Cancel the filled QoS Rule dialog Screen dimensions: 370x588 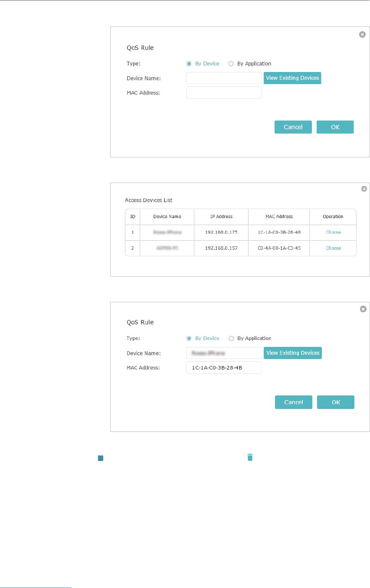coord(294,402)
